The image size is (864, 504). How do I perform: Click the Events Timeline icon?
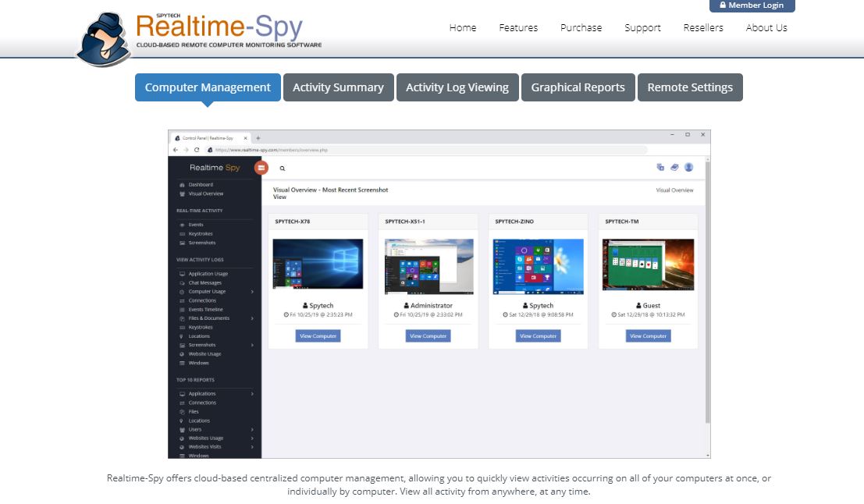tap(182, 310)
